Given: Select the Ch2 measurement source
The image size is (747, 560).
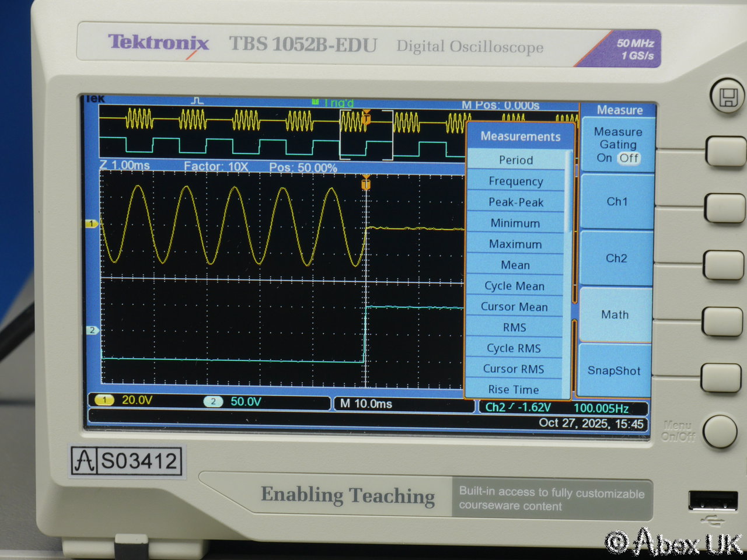Looking at the screenshot, I should coord(616,258).
